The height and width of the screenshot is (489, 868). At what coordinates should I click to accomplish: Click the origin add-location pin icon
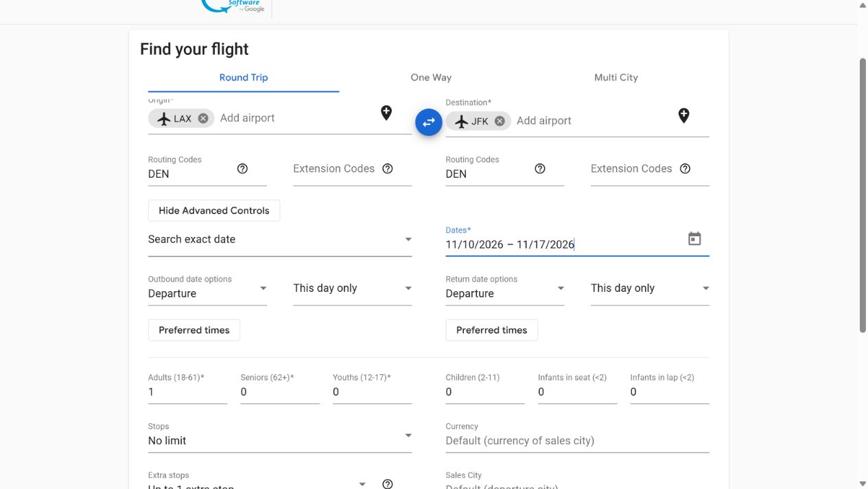coord(386,113)
